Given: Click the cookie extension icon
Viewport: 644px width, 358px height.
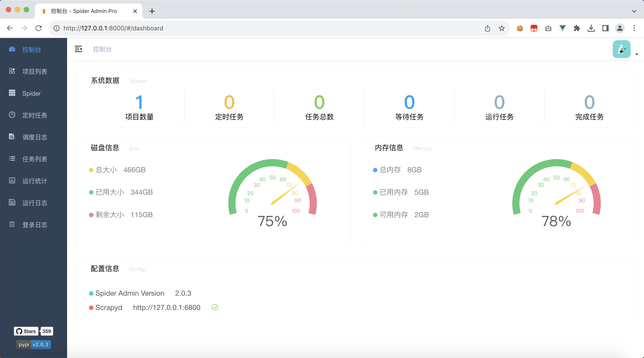Looking at the screenshot, I should coord(519,28).
